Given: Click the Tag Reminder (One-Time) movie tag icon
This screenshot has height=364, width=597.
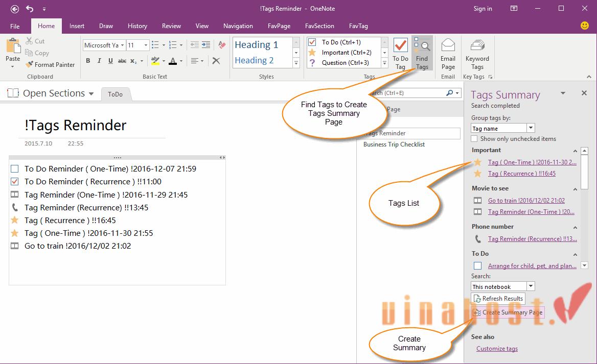Looking at the screenshot, I should (x=14, y=195).
